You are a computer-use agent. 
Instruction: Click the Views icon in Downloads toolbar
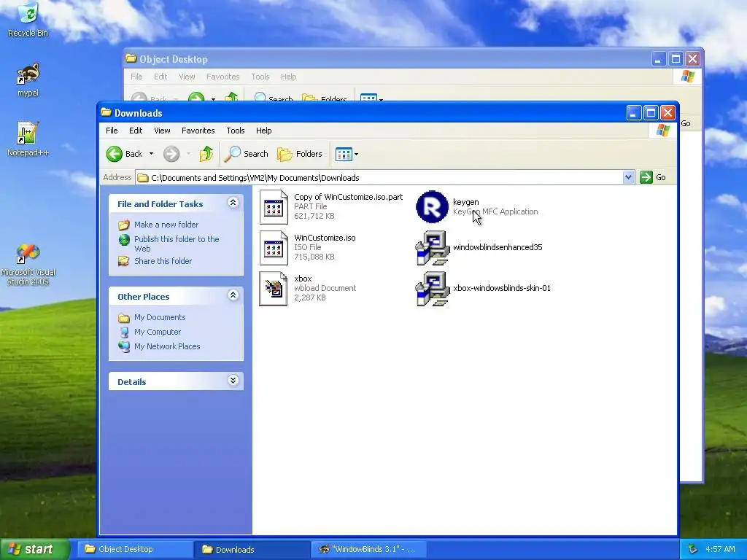point(344,154)
